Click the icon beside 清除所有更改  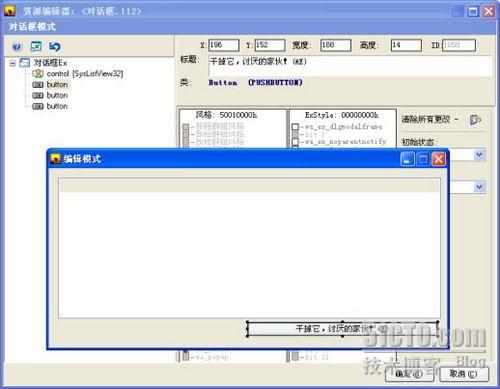[475, 119]
